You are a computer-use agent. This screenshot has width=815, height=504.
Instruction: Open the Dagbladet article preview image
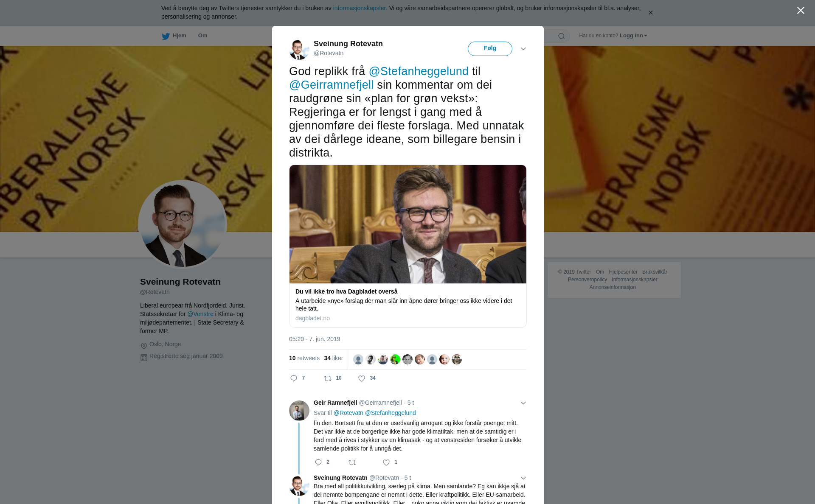coord(408,224)
